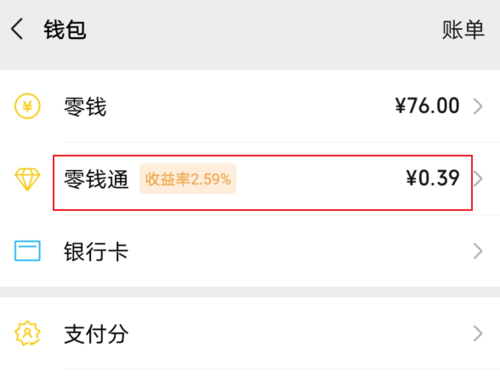500x392 pixels.
Task: Select the 零钱通 label text
Action: pyautogui.click(x=96, y=179)
